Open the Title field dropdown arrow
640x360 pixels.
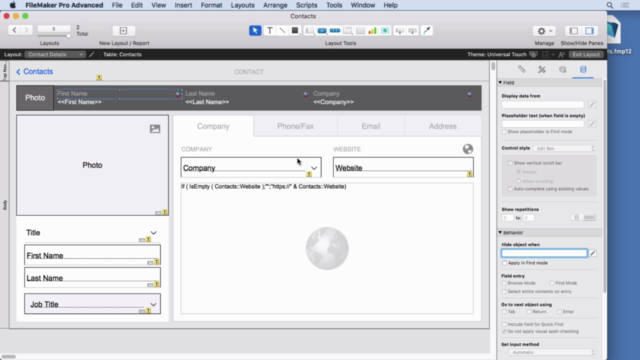pyautogui.click(x=153, y=233)
